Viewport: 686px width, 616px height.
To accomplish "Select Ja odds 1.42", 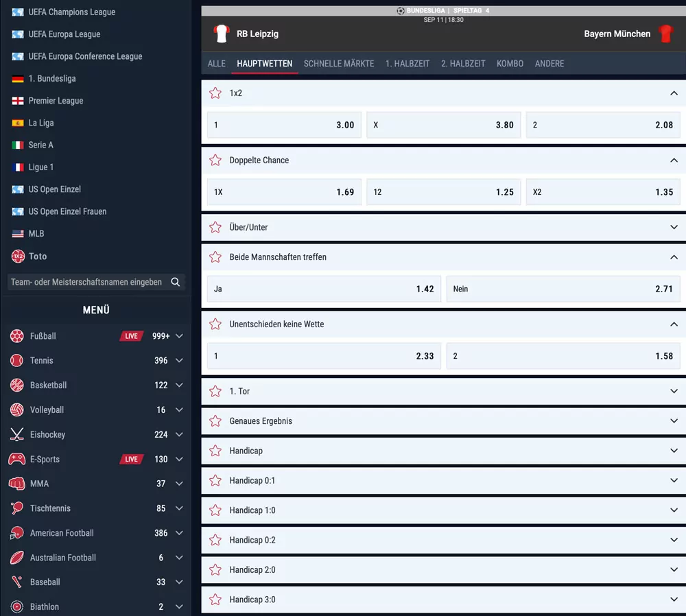I will 324,289.
